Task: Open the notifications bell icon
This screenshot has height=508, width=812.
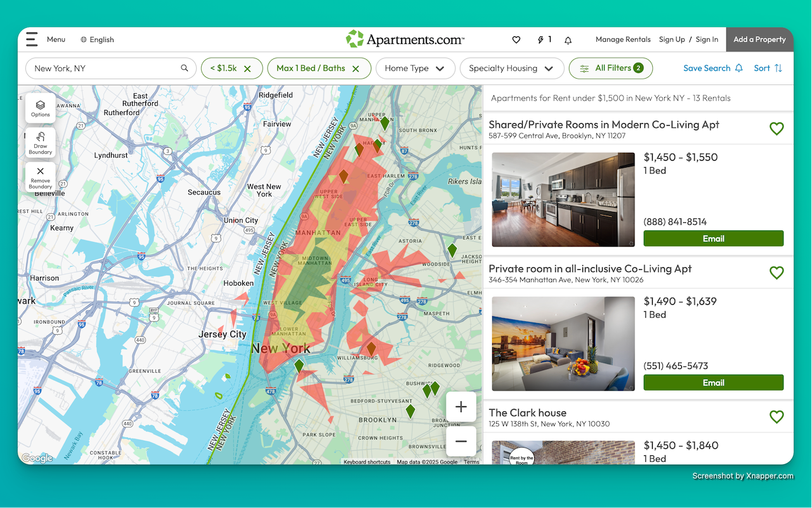Action: click(568, 40)
